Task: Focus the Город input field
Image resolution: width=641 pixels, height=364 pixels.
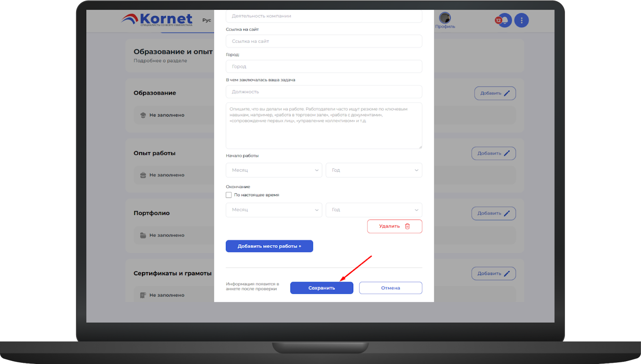Action: [x=324, y=66]
